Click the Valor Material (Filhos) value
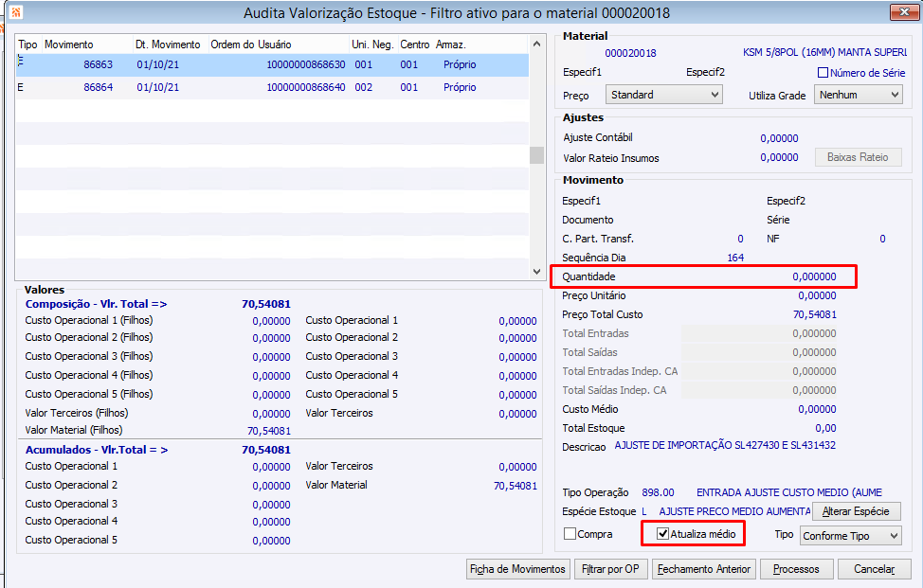Screen dimensions: 923x588 [x=269, y=431]
